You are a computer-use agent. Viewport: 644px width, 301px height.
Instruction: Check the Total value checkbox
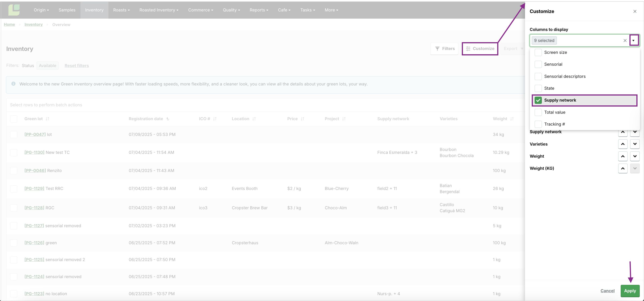coord(538,112)
